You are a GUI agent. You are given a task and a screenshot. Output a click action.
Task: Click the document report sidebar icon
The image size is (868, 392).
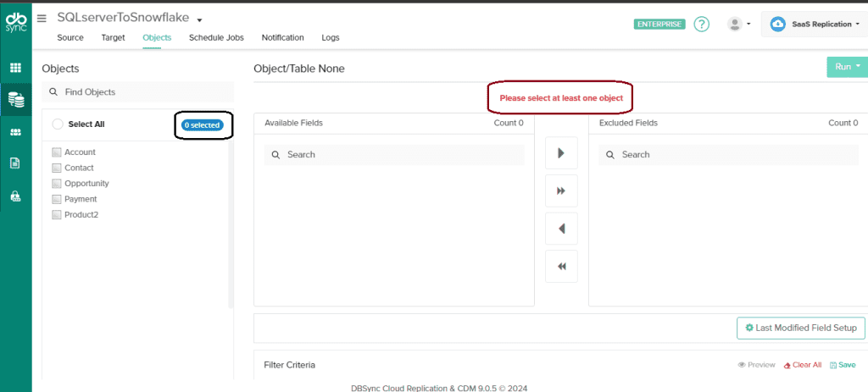pos(15,163)
